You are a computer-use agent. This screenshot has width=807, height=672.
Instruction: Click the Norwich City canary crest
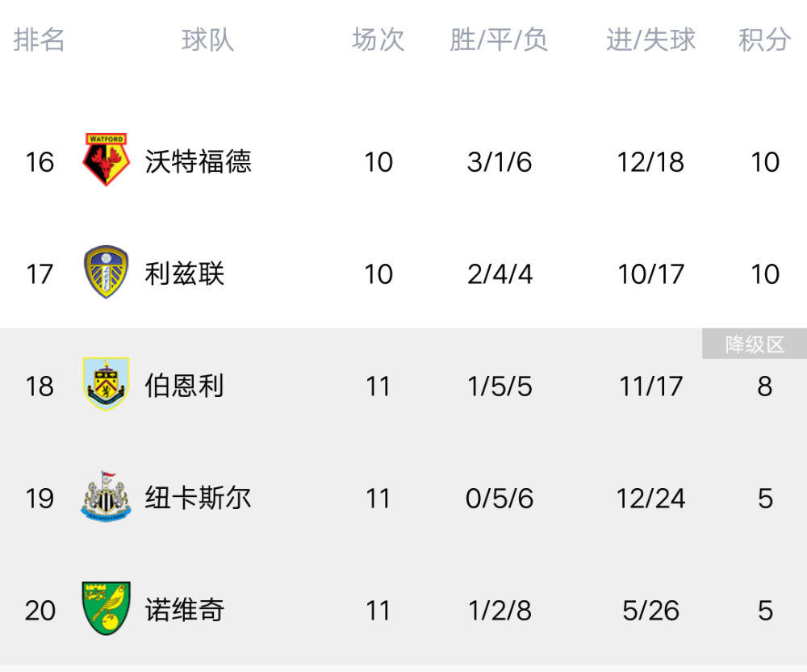click(x=106, y=609)
